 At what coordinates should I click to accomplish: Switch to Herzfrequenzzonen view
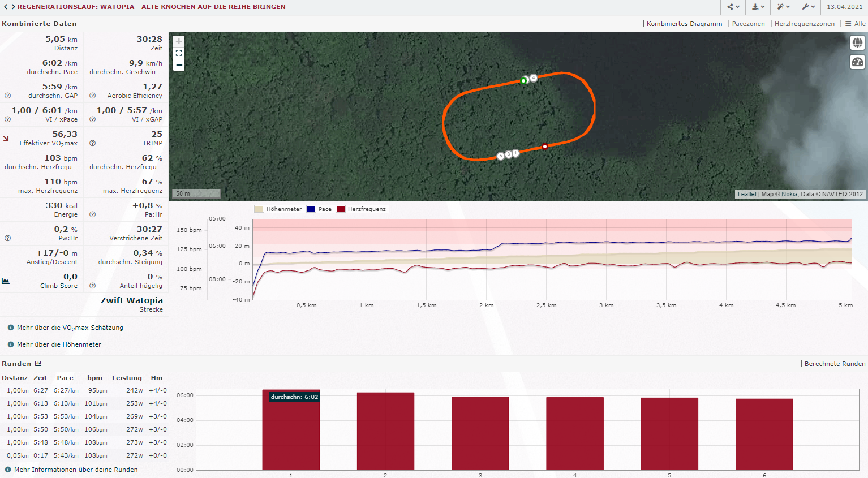coord(804,24)
